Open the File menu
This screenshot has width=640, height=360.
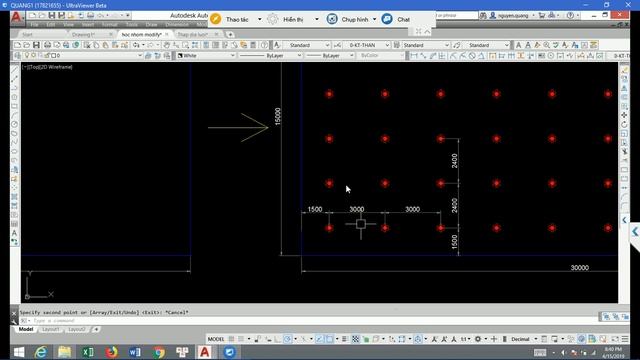click(x=35, y=25)
